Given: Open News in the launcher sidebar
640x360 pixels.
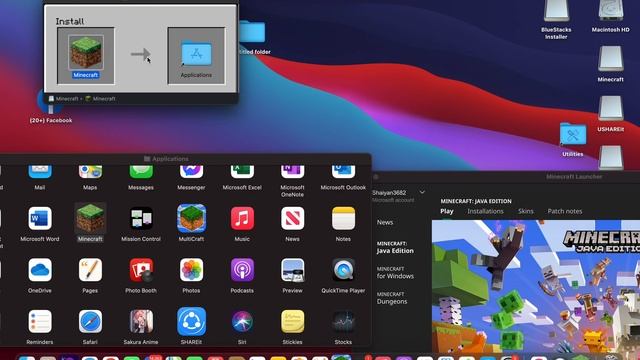Looking at the screenshot, I should coord(385,222).
